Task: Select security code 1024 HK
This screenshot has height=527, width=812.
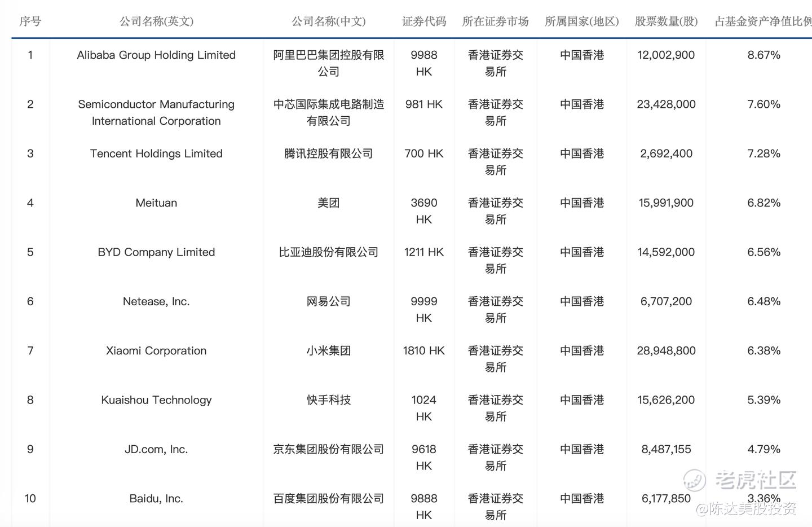Action: tap(424, 408)
